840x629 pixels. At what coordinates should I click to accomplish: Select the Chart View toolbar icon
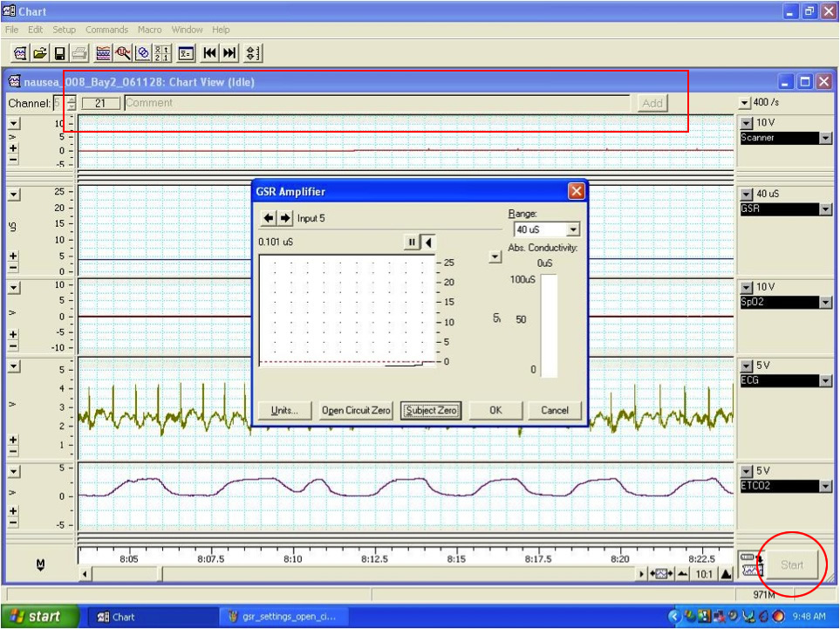(103, 53)
